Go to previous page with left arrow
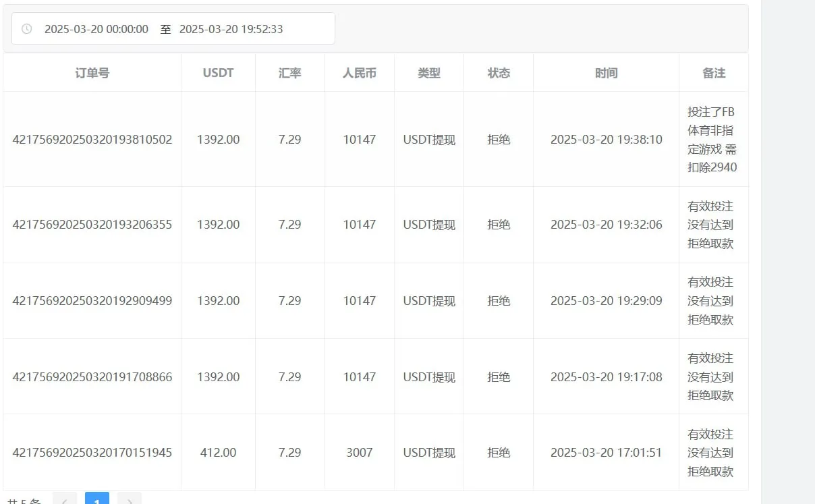 pyautogui.click(x=65, y=499)
